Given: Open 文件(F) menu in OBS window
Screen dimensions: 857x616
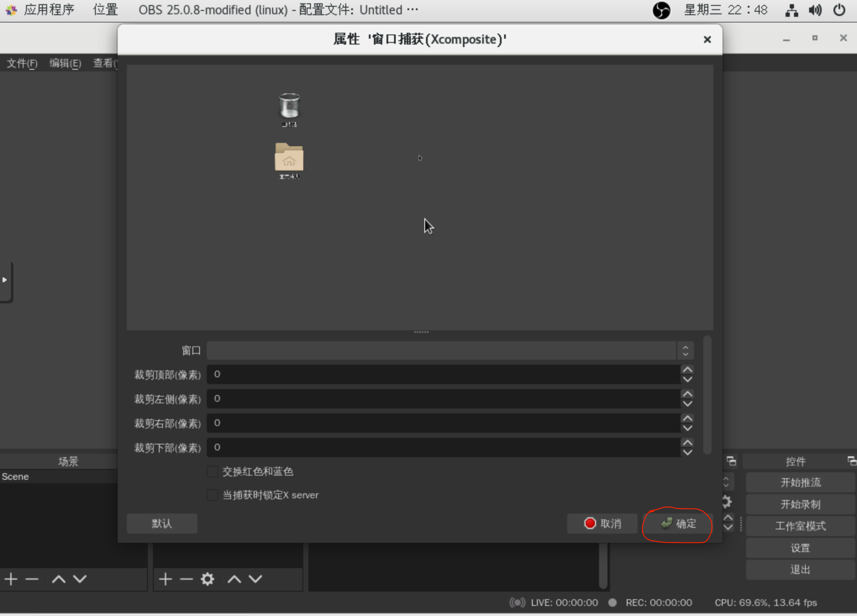Looking at the screenshot, I should click(22, 63).
